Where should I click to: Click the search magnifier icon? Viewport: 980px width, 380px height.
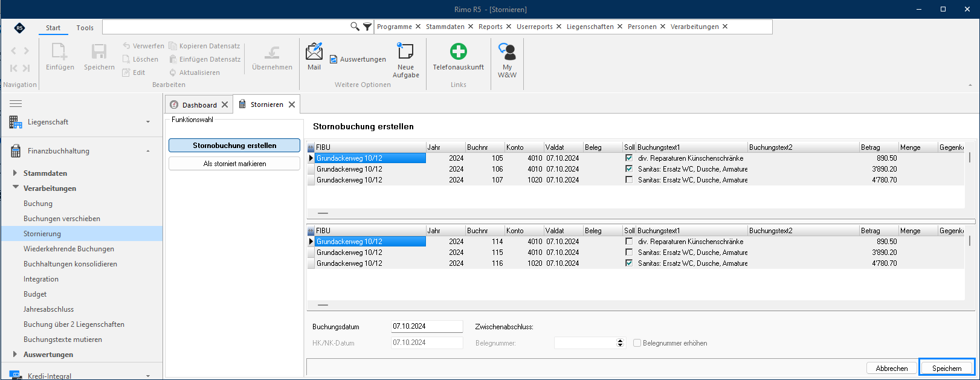click(355, 27)
